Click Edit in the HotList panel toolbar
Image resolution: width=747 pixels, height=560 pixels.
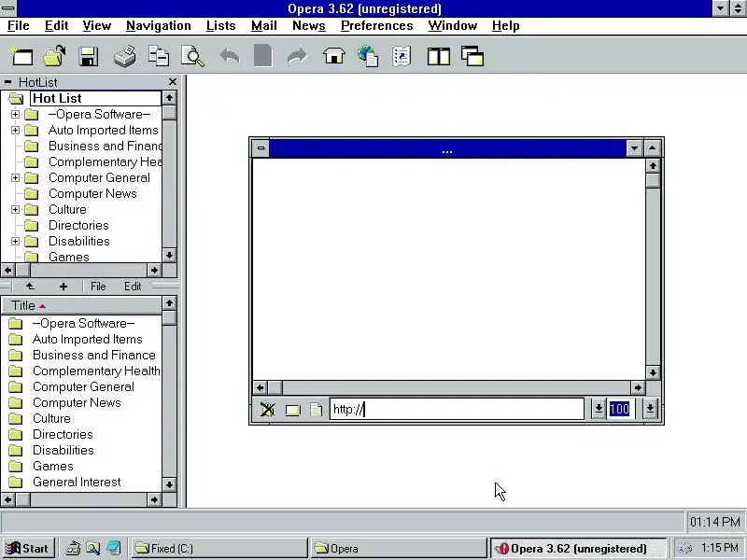click(x=133, y=287)
